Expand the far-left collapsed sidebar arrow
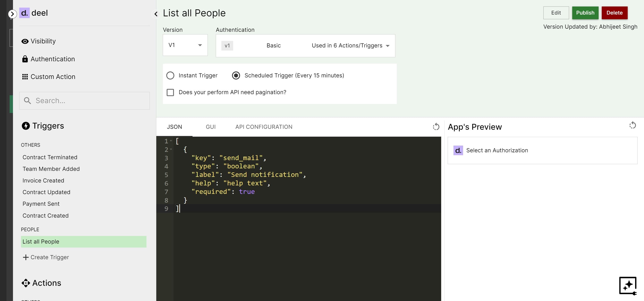Viewport: 644px width, 301px height. [12, 14]
